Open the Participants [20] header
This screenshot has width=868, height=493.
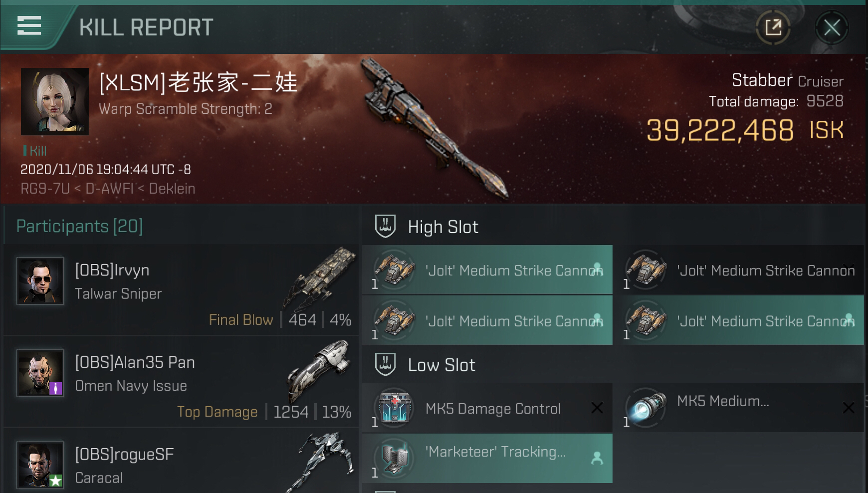[80, 226]
